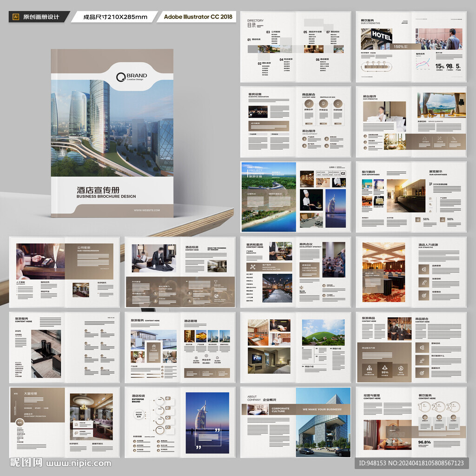Select the '15%' statistic
The height and width of the screenshot is (476, 476).
[440, 66]
